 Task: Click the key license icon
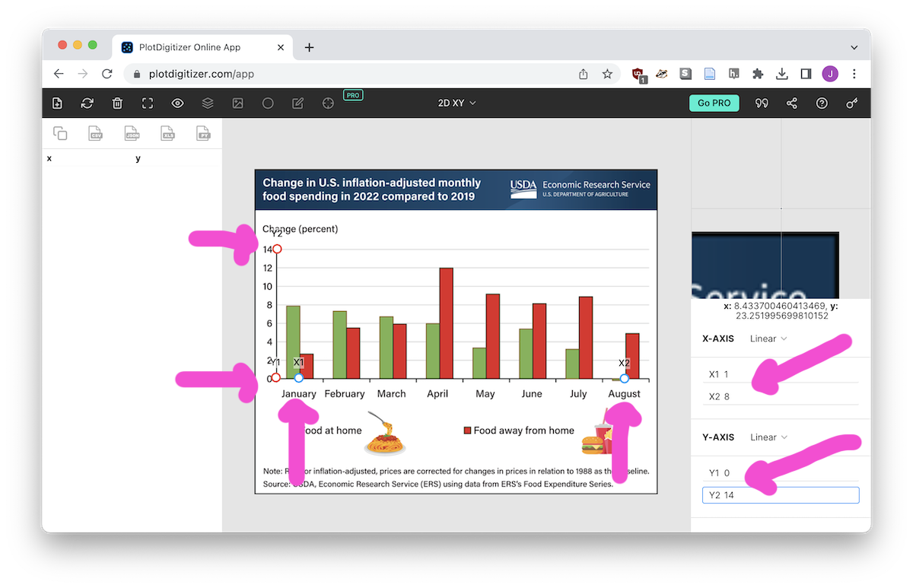[x=852, y=103]
